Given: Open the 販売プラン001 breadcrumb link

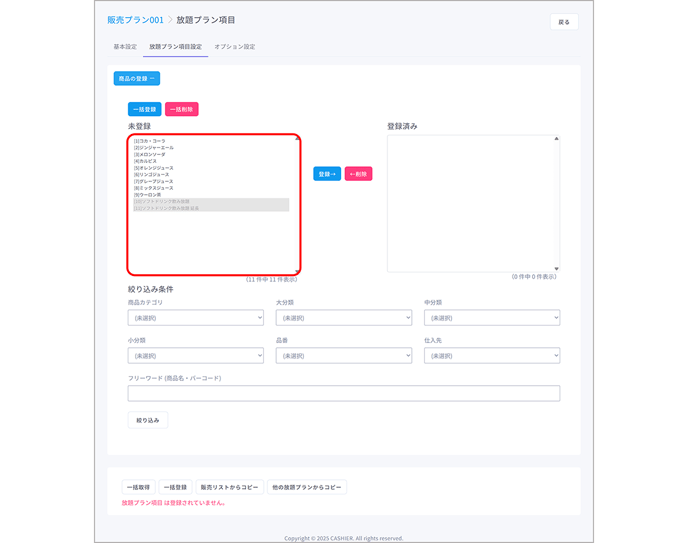Looking at the screenshot, I should 135,20.
